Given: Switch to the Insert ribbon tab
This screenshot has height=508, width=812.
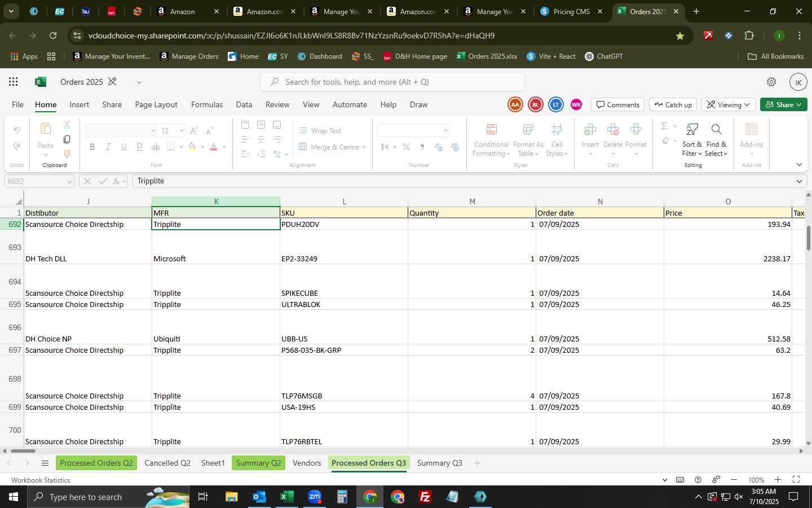Looking at the screenshot, I should click(80, 104).
